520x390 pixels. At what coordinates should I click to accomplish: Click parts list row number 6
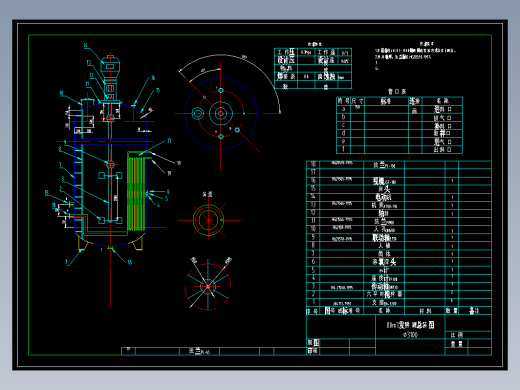[399, 262]
